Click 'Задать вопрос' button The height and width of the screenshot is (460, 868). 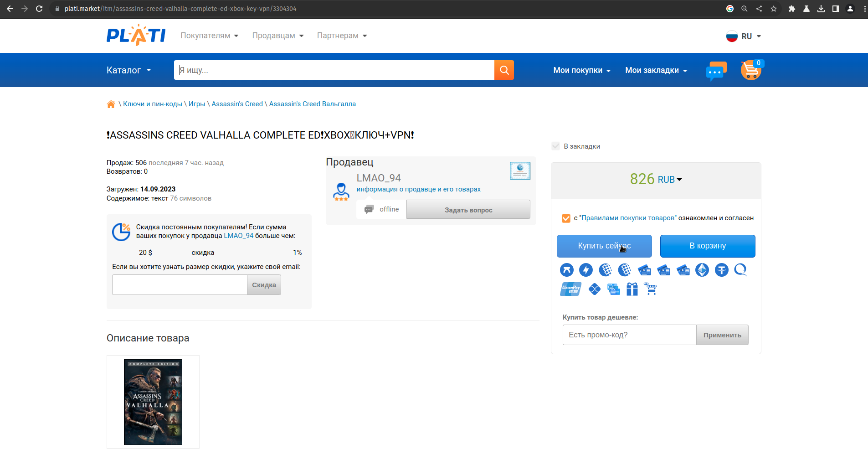click(468, 210)
